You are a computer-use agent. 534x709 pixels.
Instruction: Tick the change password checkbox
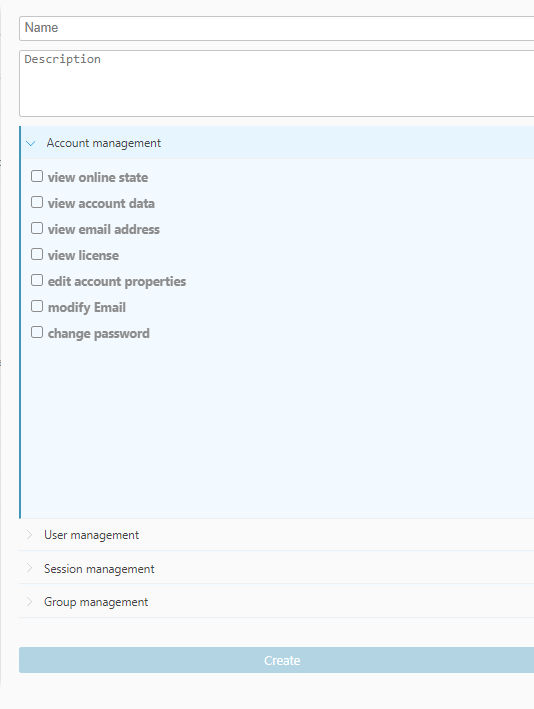(37, 332)
